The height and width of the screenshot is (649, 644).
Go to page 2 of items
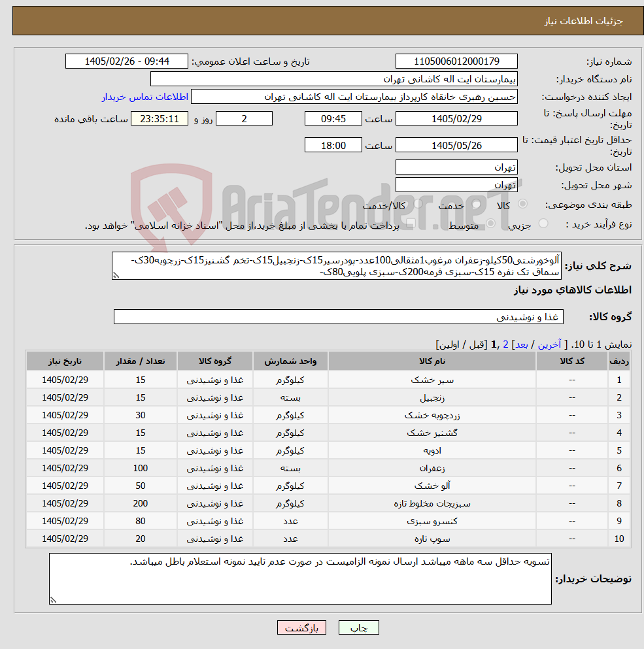coord(505,344)
